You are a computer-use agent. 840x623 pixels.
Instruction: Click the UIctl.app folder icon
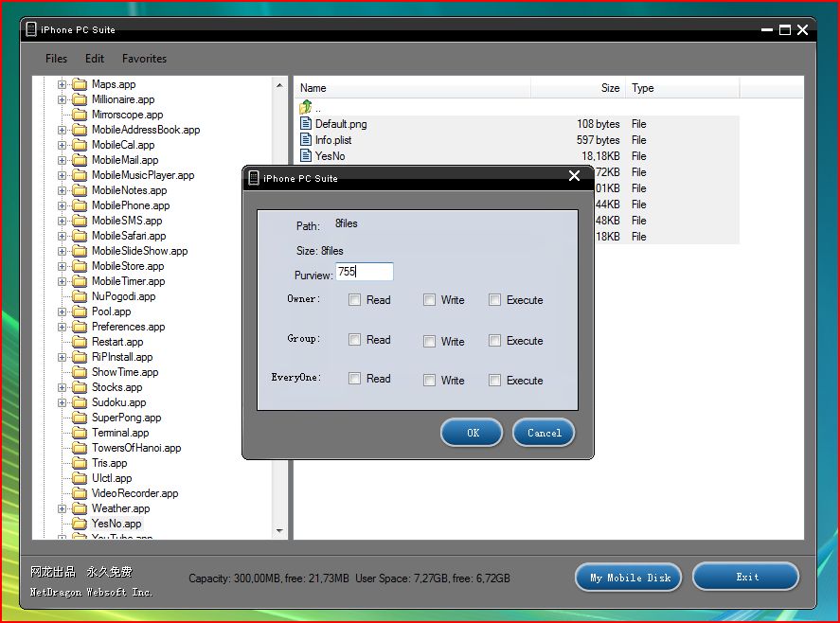click(x=80, y=478)
